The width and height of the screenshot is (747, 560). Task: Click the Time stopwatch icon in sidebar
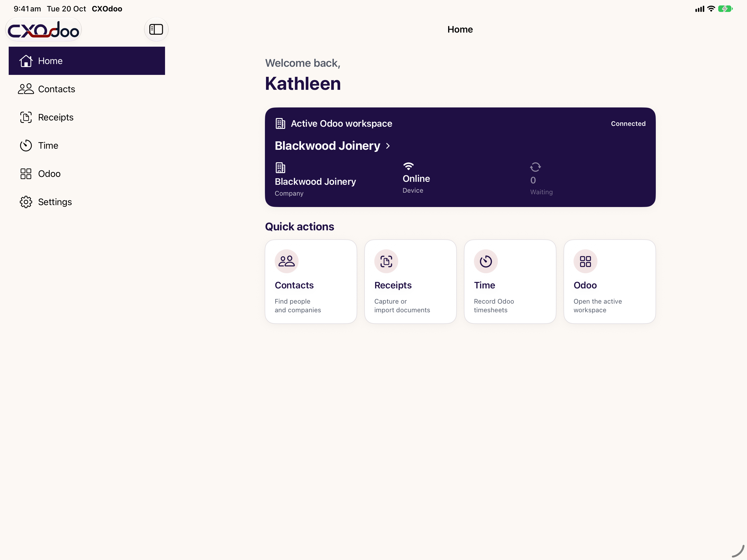(x=26, y=145)
